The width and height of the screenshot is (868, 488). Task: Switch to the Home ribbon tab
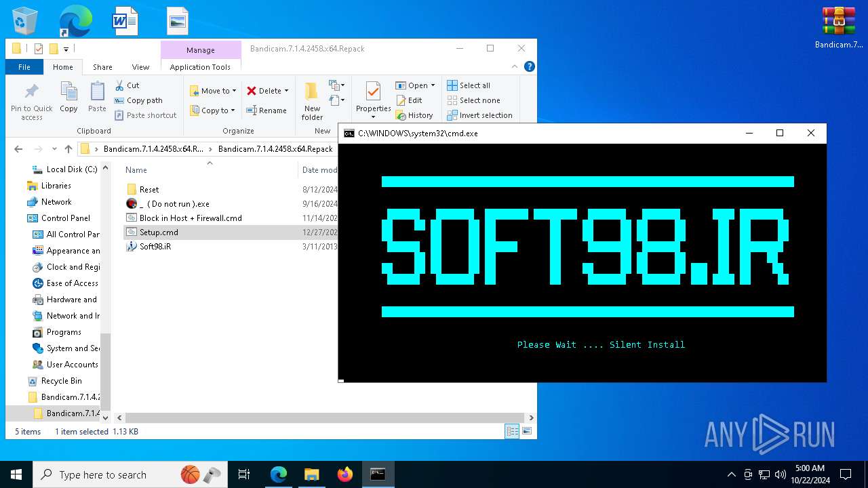pyautogui.click(x=63, y=67)
